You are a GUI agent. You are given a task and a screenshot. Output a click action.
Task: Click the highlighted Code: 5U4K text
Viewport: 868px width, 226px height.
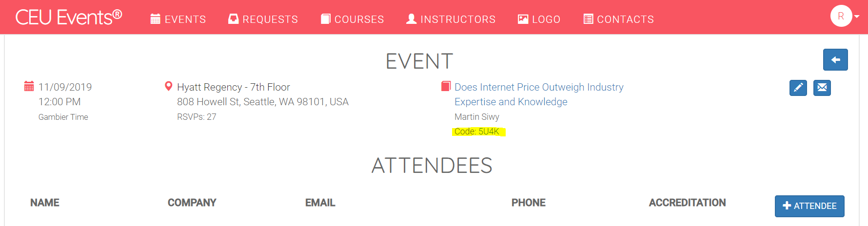point(477,132)
